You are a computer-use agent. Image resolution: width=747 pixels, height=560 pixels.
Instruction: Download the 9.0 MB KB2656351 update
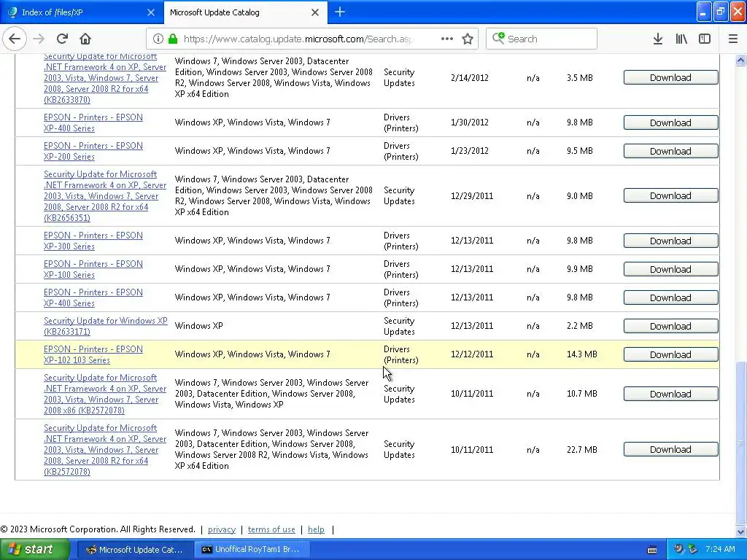pyautogui.click(x=670, y=195)
